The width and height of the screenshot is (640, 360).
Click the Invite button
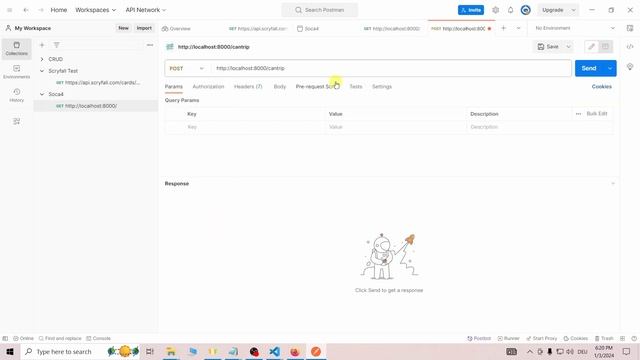click(x=471, y=10)
